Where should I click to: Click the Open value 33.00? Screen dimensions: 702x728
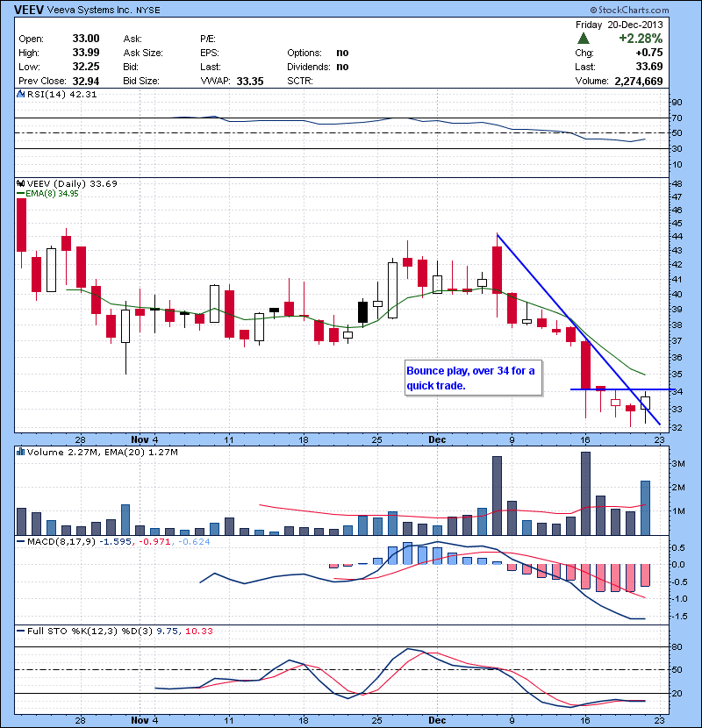tap(86, 39)
